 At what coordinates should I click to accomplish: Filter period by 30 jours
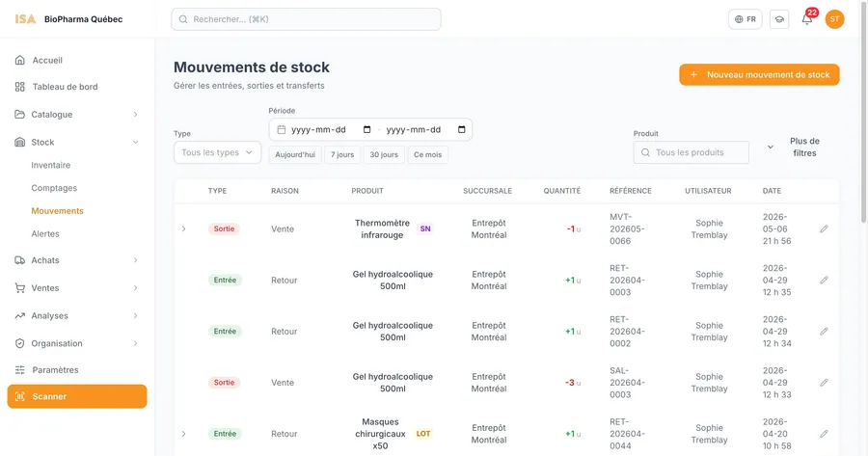tap(384, 154)
